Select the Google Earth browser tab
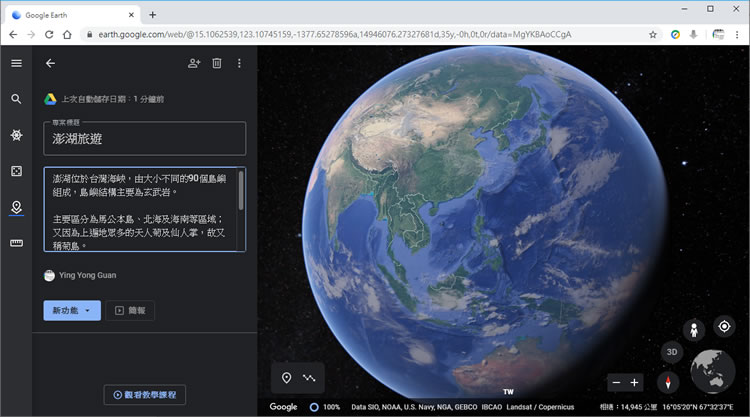The width and height of the screenshot is (750, 417). [x=73, y=15]
